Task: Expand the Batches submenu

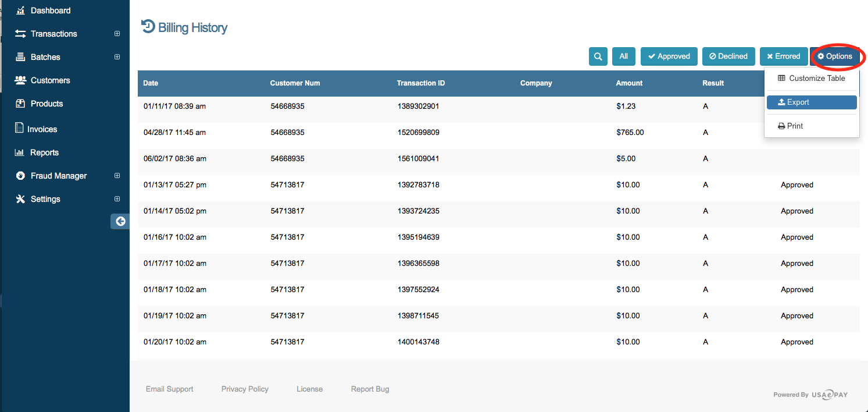Action: pos(116,56)
